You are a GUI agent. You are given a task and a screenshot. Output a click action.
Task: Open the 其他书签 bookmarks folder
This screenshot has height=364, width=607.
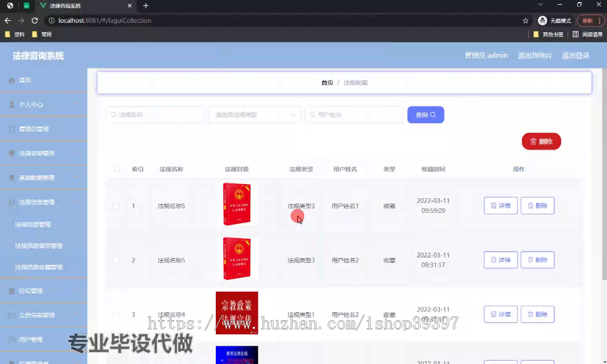coord(548,34)
